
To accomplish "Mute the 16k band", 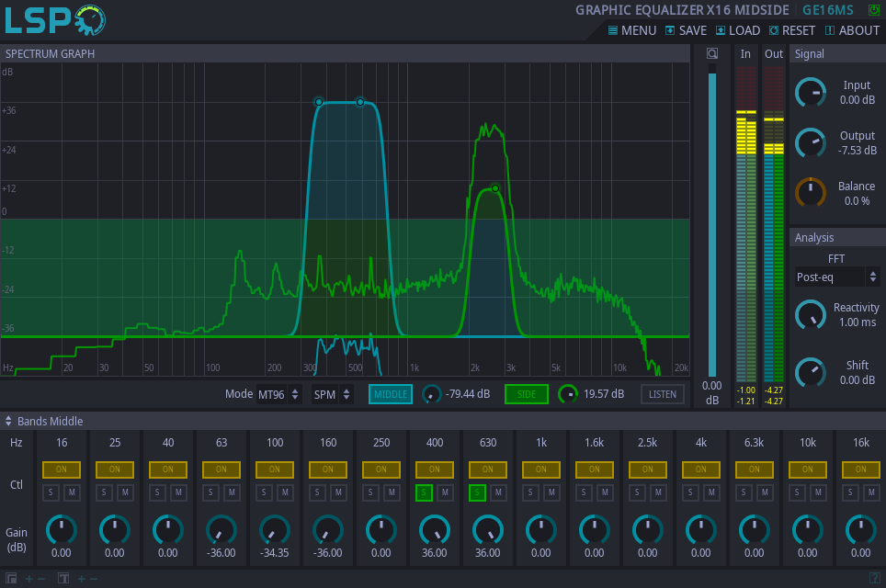I will click(x=871, y=492).
